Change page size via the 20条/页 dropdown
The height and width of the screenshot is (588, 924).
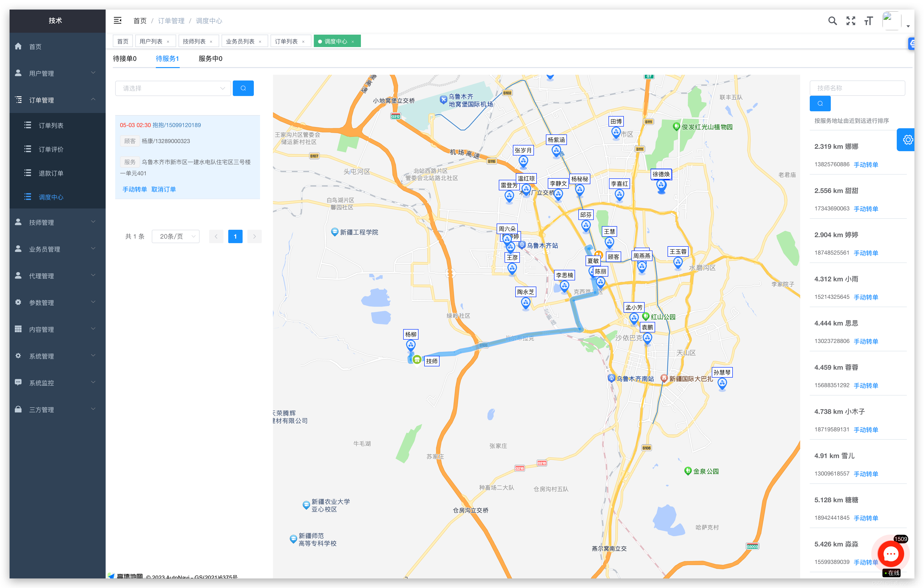(x=175, y=236)
